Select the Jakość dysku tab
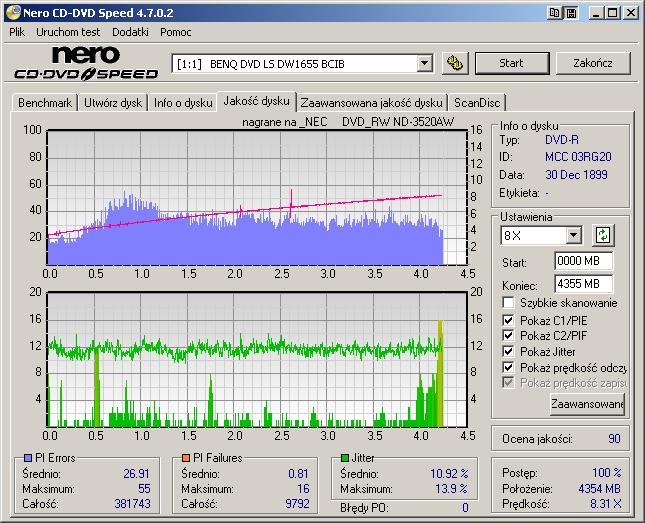 pos(256,101)
